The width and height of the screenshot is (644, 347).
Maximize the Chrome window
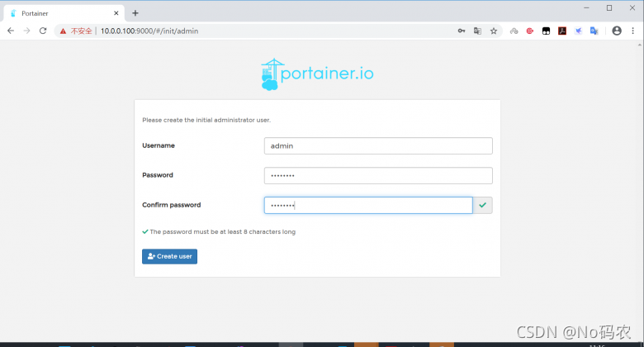[x=609, y=7]
